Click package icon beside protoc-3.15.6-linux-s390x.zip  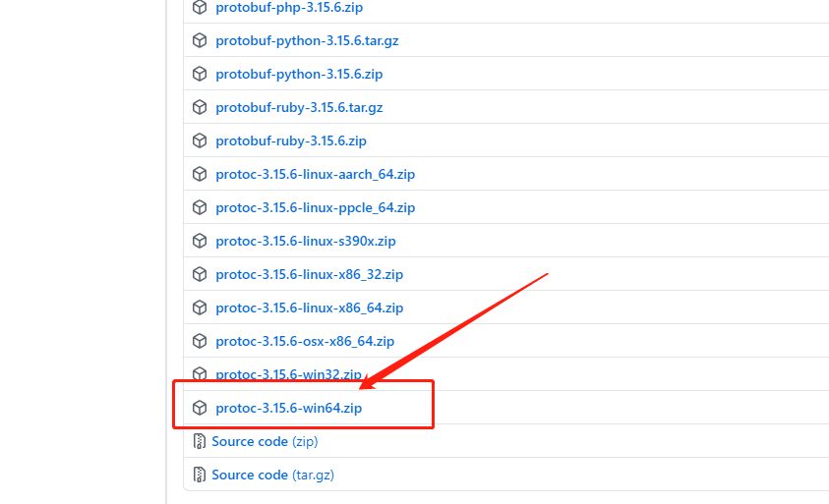tap(200, 242)
